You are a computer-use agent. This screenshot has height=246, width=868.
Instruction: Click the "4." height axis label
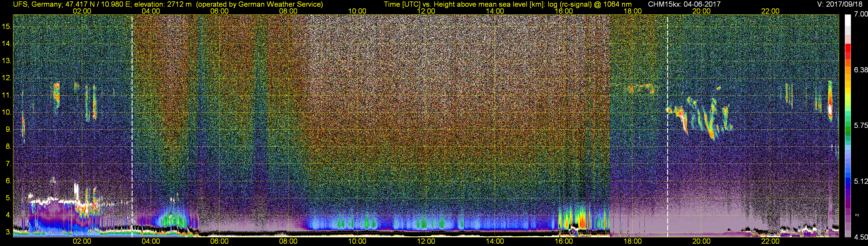[8, 215]
